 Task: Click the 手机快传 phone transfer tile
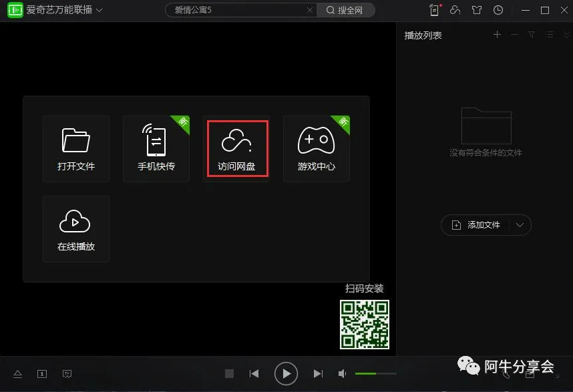coord(156,149)
